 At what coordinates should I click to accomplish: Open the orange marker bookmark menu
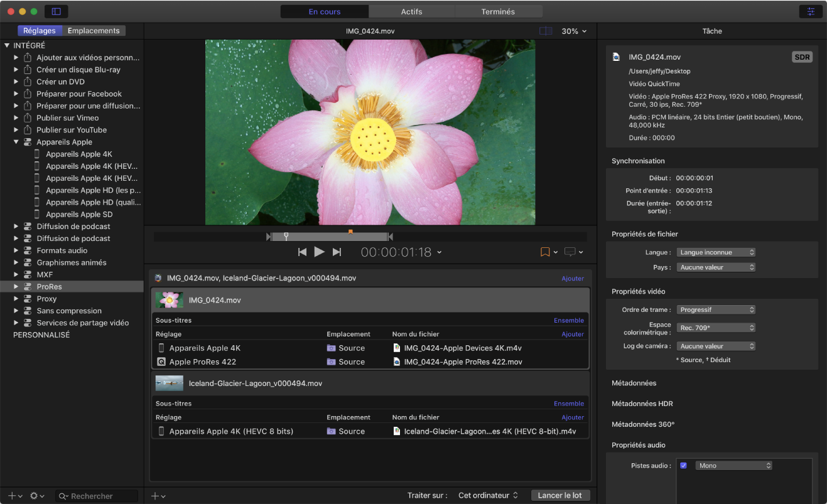click(x=548, y=252)
